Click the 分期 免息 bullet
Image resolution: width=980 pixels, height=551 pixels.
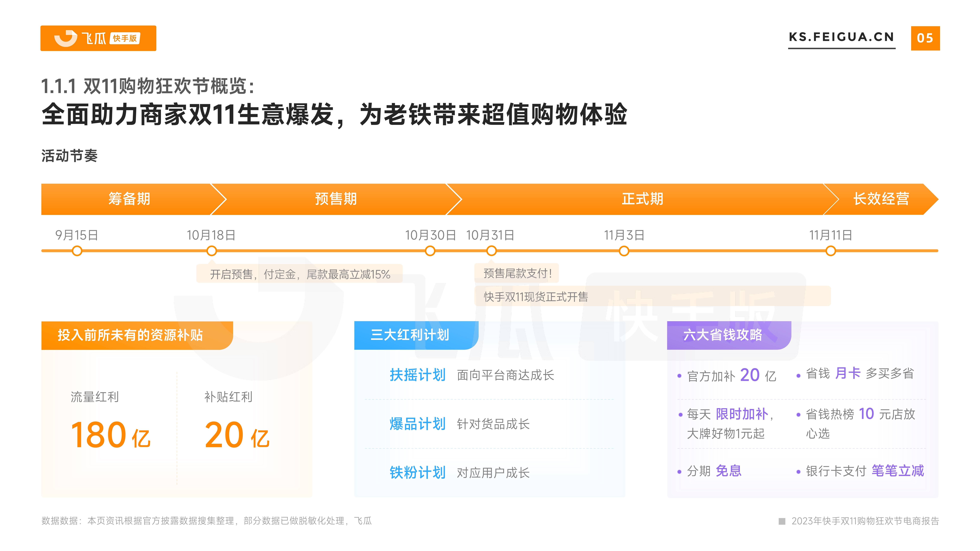709,471
